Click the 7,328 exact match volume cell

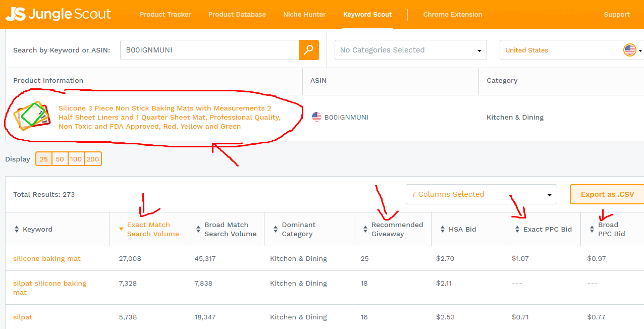128,283
